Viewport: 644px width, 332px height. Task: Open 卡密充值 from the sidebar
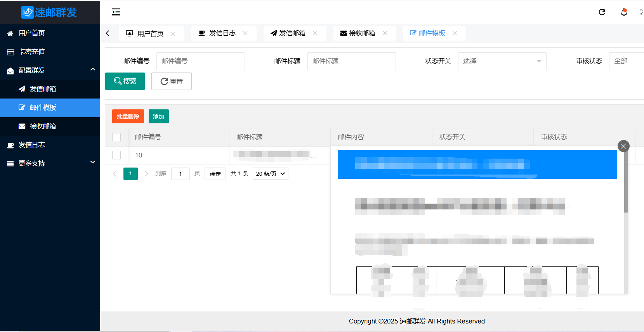(32, 52)
